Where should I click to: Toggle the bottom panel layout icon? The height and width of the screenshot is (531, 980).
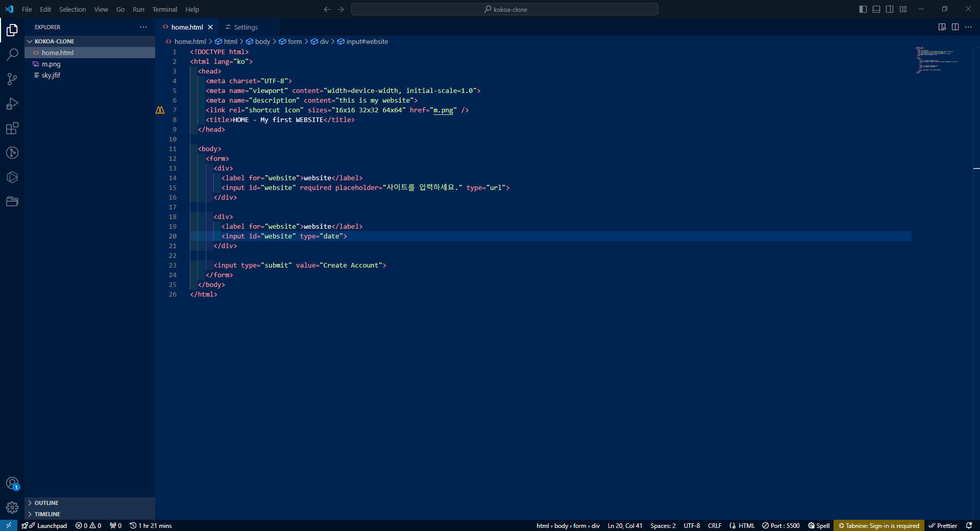click(x=876, y=9)
